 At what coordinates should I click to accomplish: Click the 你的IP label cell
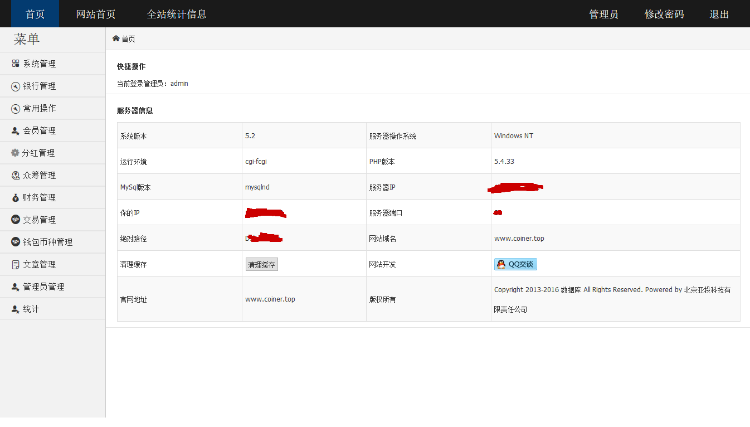[x=180, y=213]
